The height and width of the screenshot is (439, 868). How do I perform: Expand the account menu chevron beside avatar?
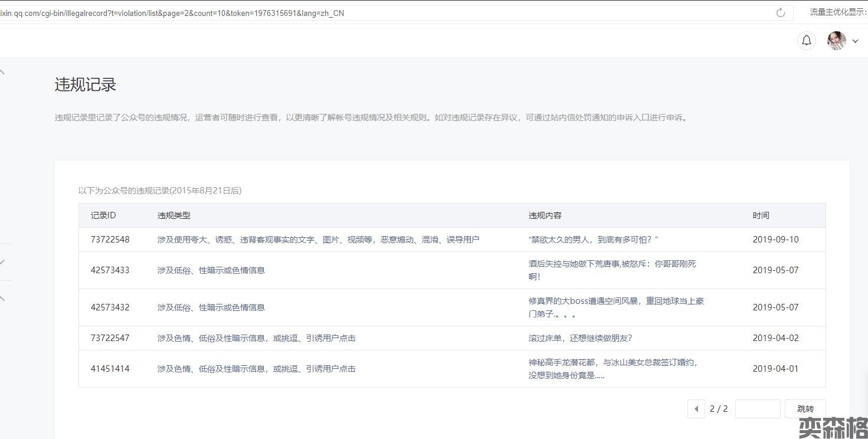(x=856, y=41)
